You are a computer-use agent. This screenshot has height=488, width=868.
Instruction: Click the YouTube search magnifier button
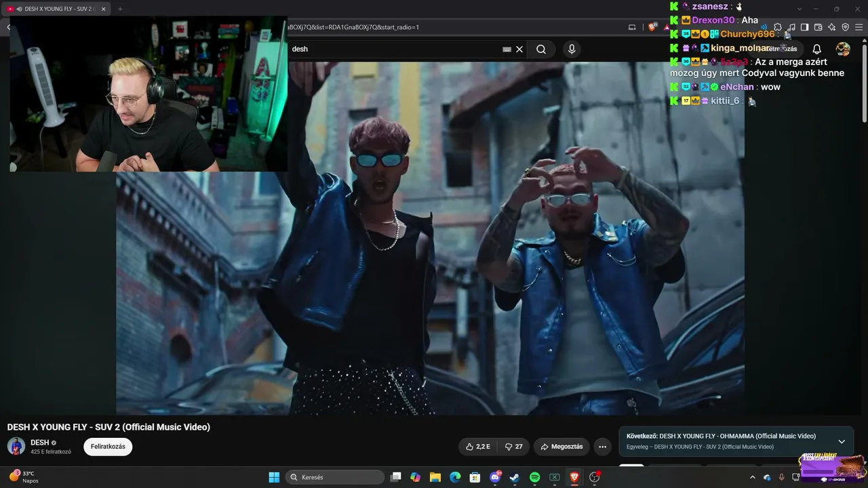[x=541, y=49]
